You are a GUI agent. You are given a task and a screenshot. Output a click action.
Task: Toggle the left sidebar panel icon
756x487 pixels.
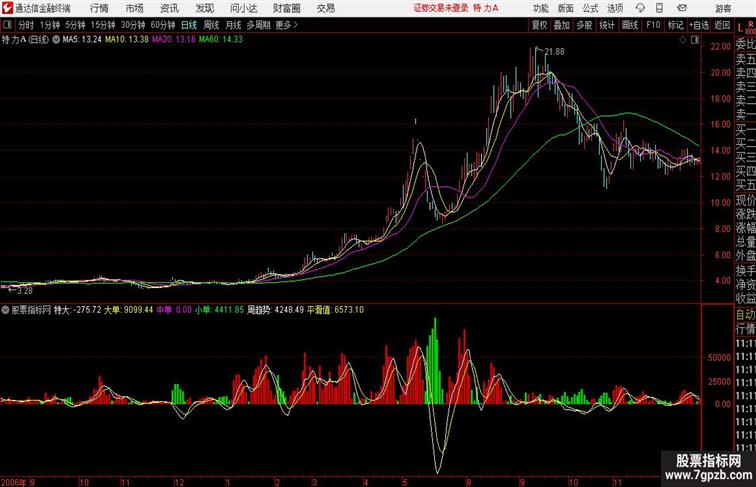coord(7,25)
